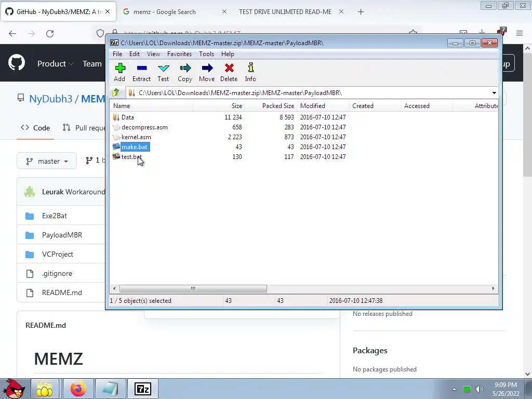Open the master branch dropdown
This screenshot has height=399, width=532.
[47, 161]
